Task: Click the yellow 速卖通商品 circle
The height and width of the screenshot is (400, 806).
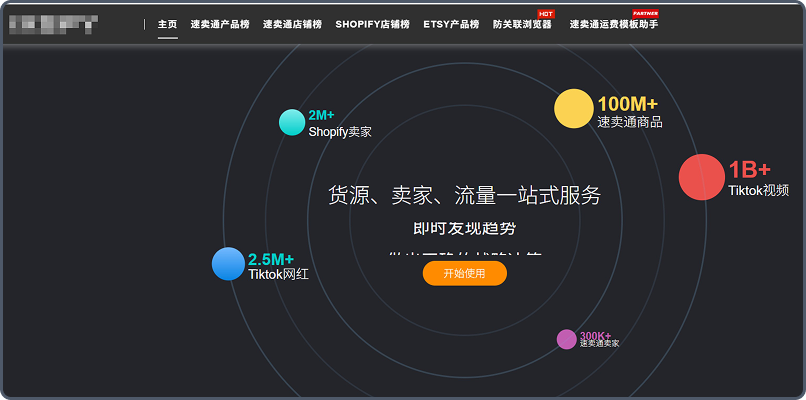Action: pos(574,108)
